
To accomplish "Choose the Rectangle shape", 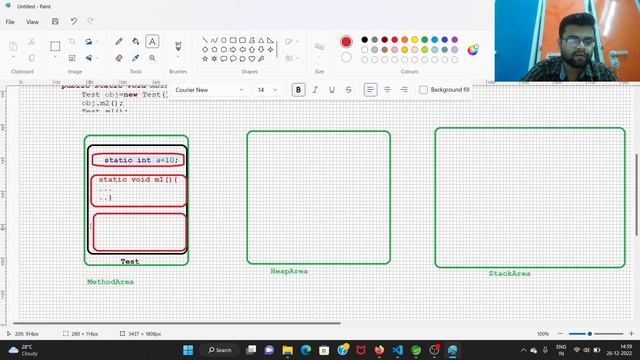I will point(233,40).
